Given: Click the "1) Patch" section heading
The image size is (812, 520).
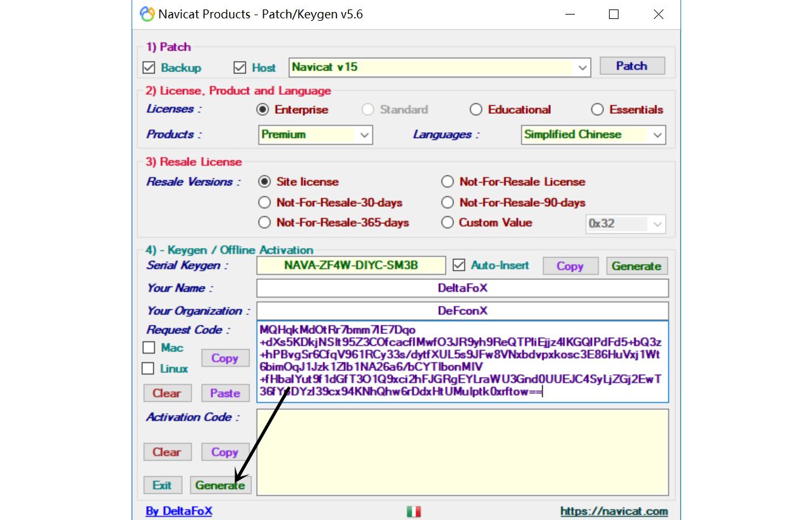Looking at the screenshot, I should click(168, 47).
